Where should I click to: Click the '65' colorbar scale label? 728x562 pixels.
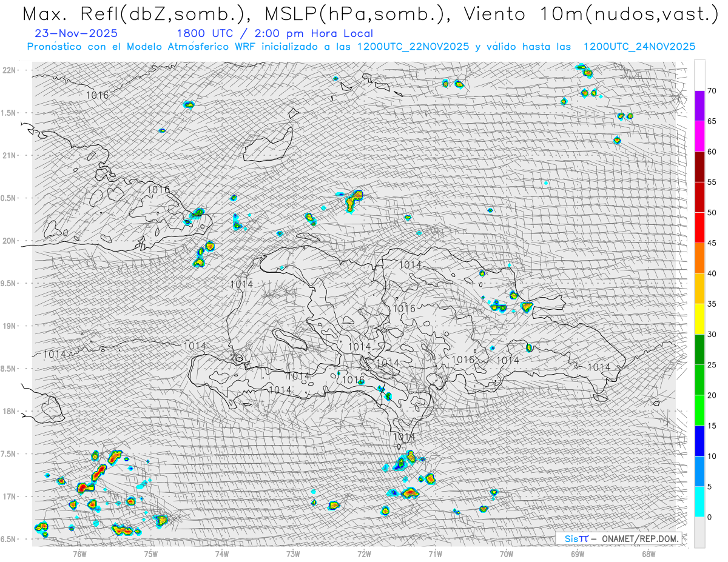pos(712,121)
